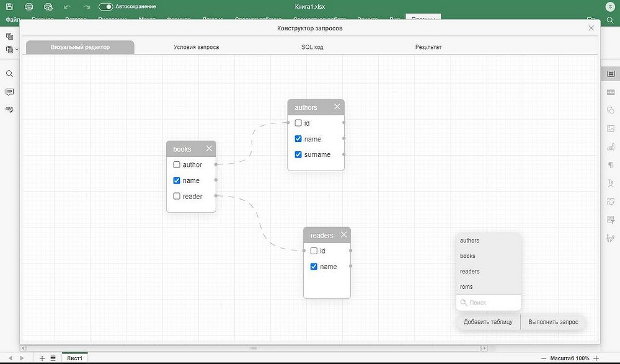The height and width of the screenshot is (364, 620).
Task: Pick readers from the table list
Action: coord(470,271)
